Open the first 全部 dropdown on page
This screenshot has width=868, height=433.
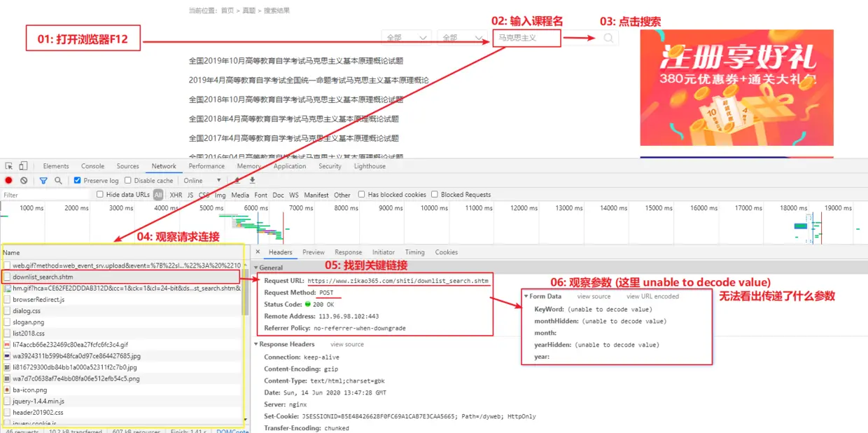[407, 38]
